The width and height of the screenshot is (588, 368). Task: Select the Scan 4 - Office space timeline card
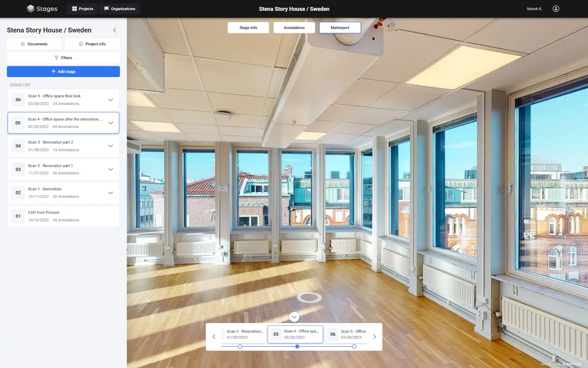tap(295, 334)
